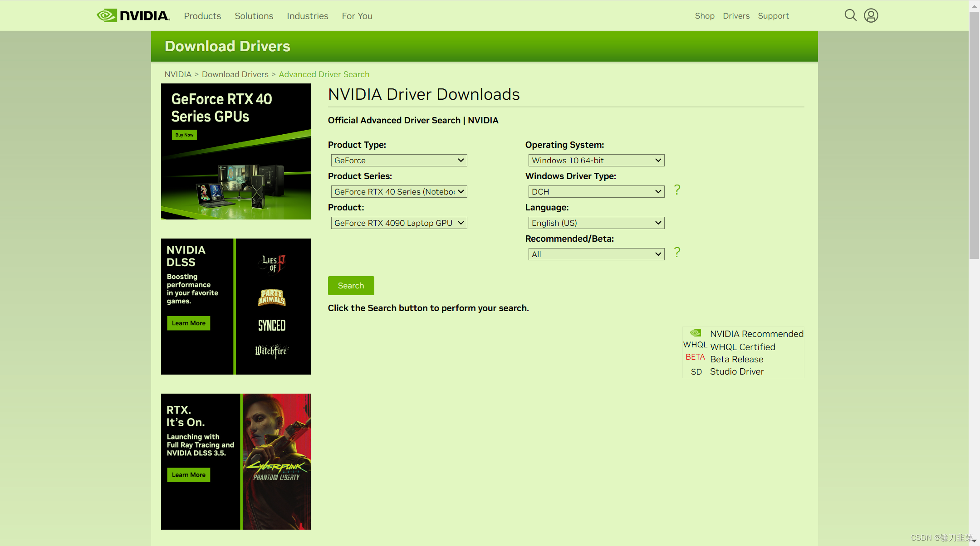Open the Products menu item
The height and width of the screenshot is (546, 980).
pos(203,15)
